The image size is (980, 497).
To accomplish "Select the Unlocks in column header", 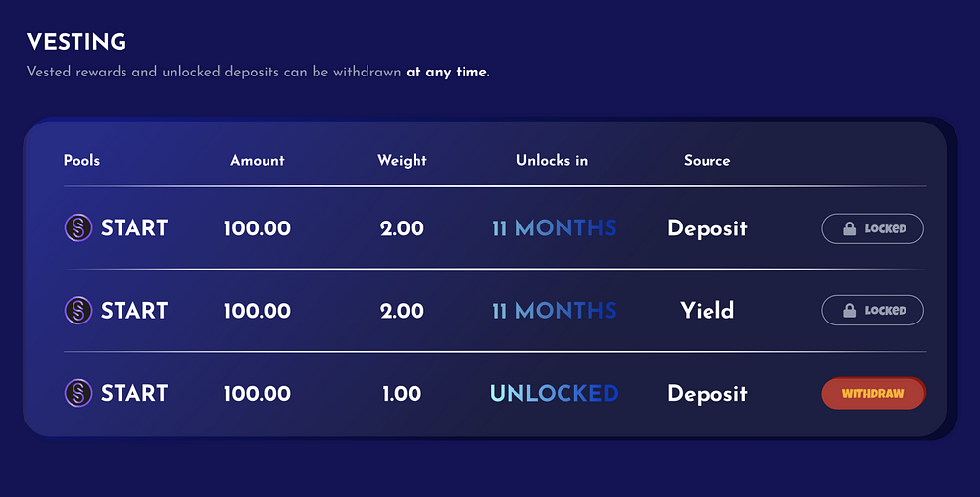I will 552,160.
